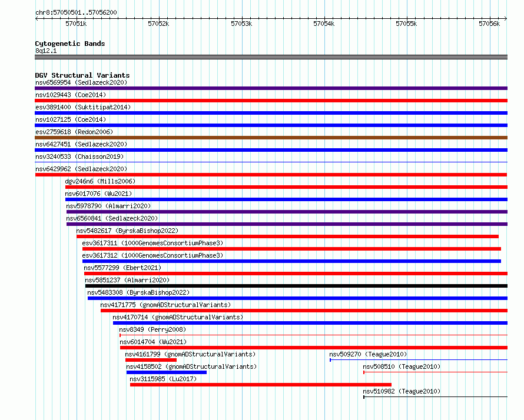Screen dimensions: 524x420
Task: Click the purple nsv5978790 variant bar
Action: coord(287,212)
